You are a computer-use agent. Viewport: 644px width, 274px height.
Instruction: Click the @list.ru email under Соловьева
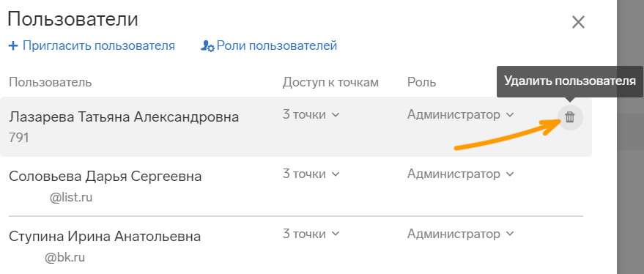pos(71,198)
